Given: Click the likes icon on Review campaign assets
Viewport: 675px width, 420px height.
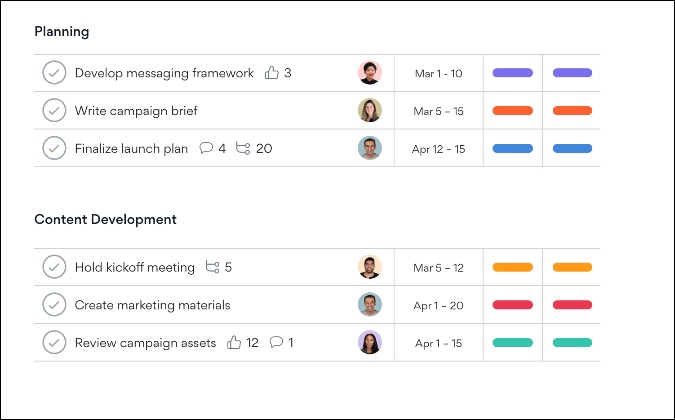Looking at the screenshot, I should coord(234,343).
